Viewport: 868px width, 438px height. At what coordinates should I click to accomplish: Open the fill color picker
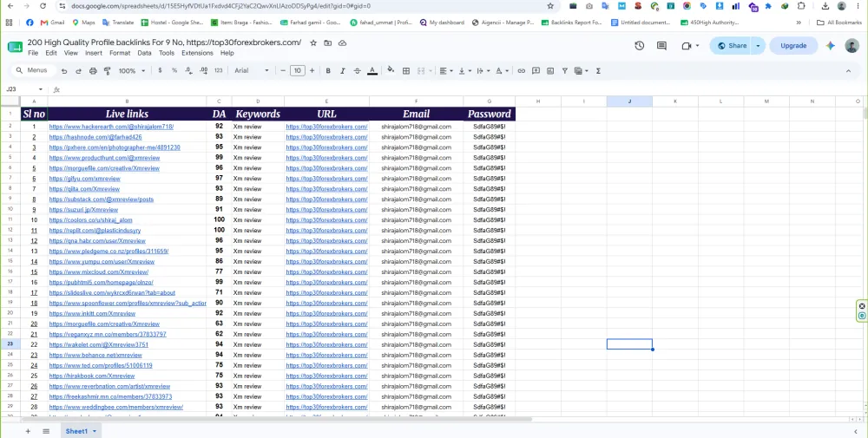391,71
